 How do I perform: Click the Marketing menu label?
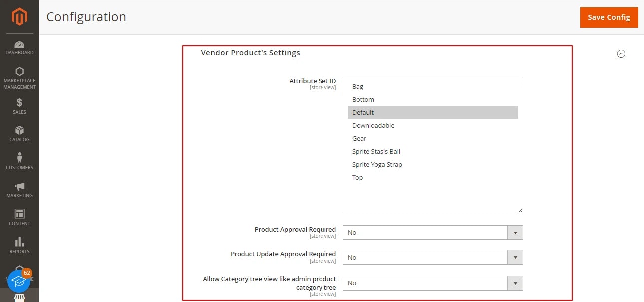(19, 196)
